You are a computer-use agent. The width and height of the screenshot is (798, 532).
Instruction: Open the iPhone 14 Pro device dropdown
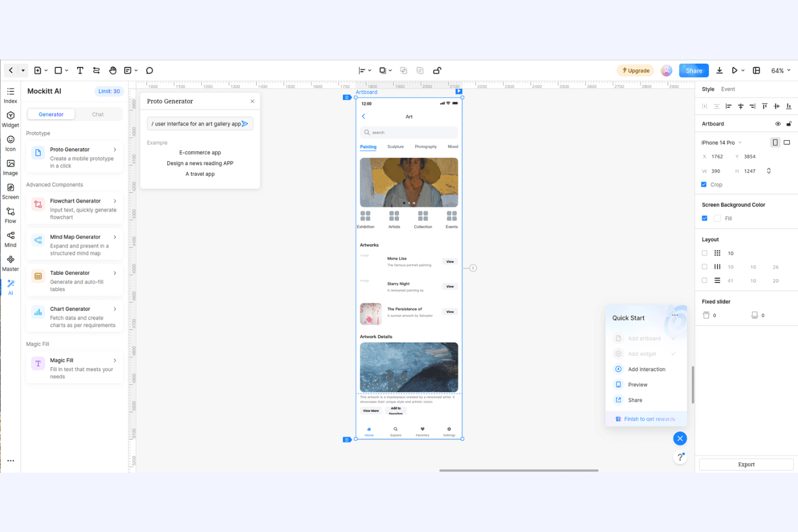coord(721,143)
